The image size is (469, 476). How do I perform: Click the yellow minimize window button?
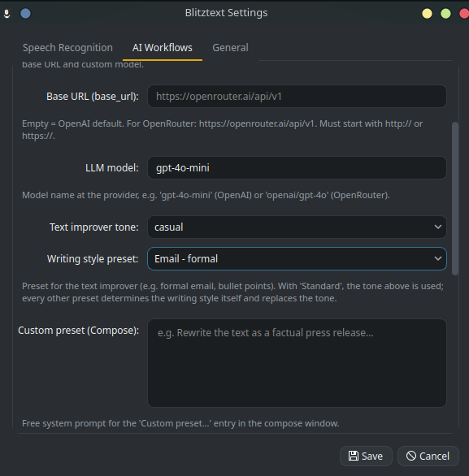[427, 13]
